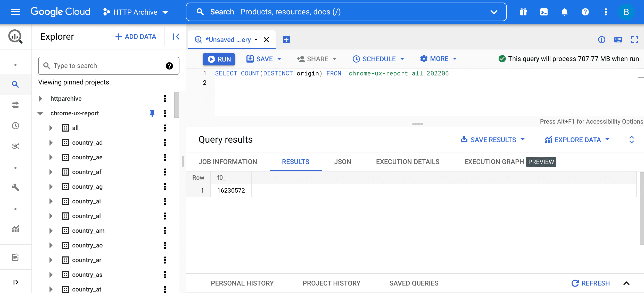Switch to the Execution Details tab
644x293 pixels.
click(x=407, y=161)
